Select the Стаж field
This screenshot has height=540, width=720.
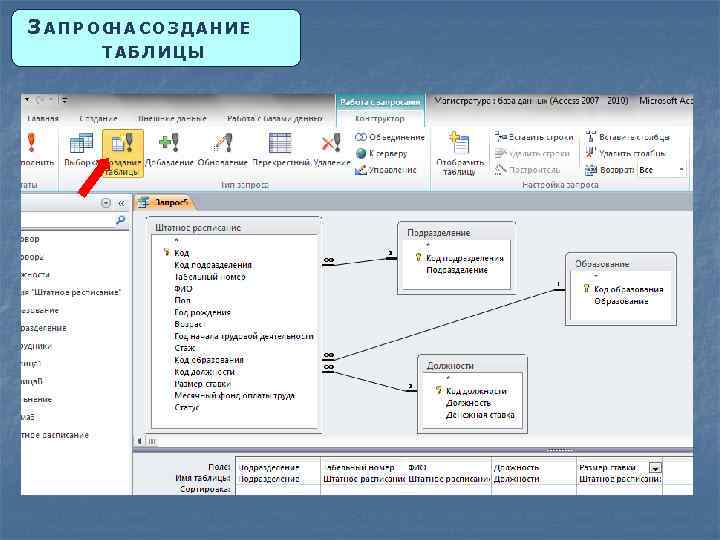(185, 348)
